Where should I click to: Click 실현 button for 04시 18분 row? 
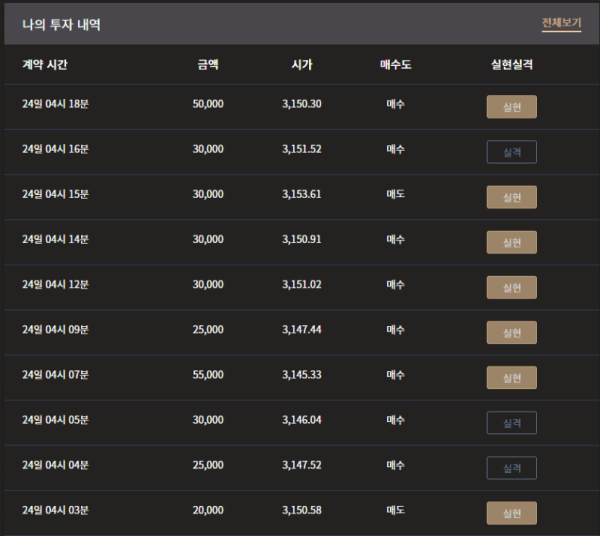[x=512, y=107]
